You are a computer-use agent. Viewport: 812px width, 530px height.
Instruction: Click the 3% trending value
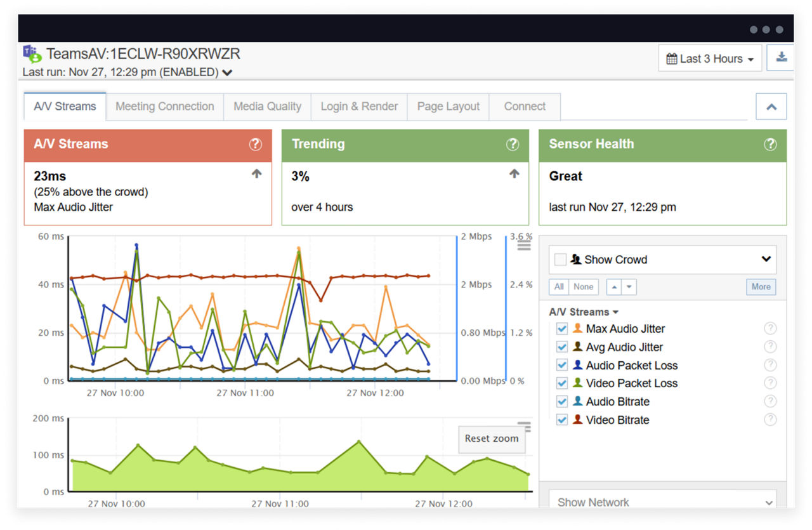tap(301, 176)
